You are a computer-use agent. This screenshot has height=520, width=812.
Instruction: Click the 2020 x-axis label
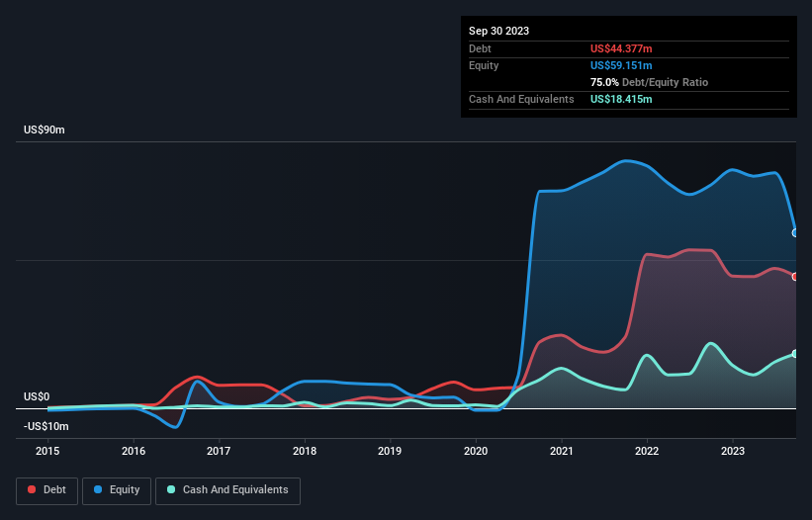click(476, 451)
